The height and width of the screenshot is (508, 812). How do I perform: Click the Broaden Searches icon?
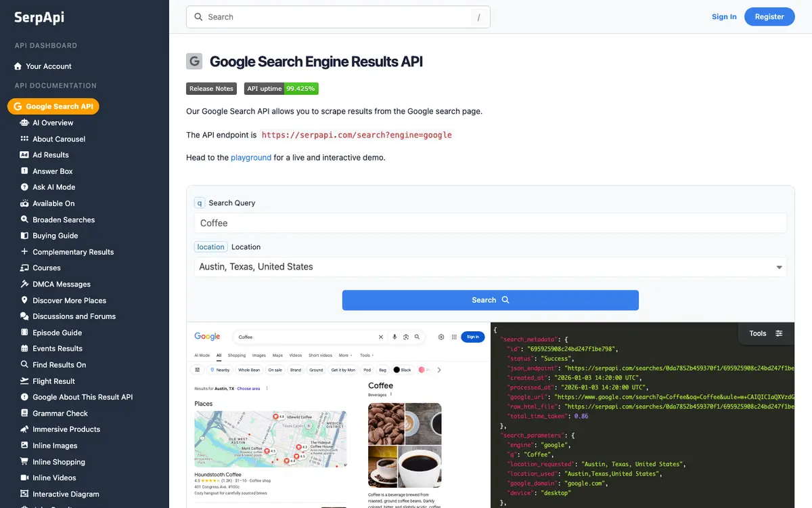coord(24,219)
